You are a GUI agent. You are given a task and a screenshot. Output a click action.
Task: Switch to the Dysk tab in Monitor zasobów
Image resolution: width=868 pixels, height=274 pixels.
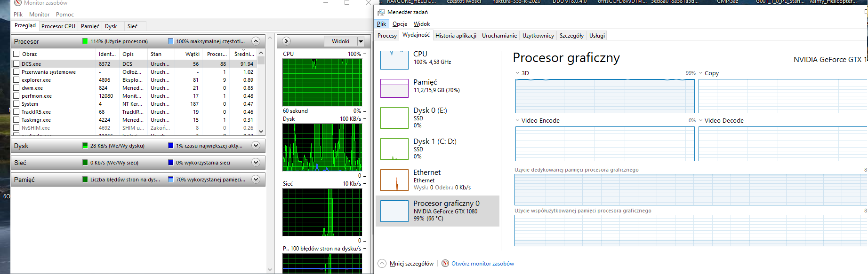pos(111,26)
